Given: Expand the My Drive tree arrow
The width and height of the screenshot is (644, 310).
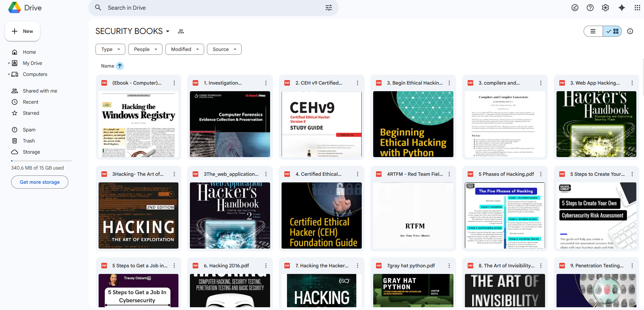Looking at the screenshot, I should pyautogui.click(x=9, y=63).
